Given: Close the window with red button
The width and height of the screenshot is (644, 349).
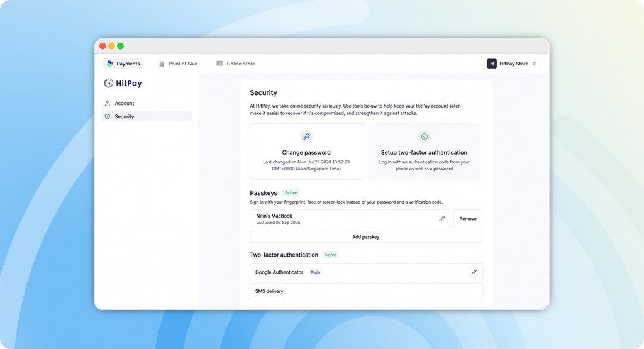Looking at the screenshot, I should coord(103,46).
